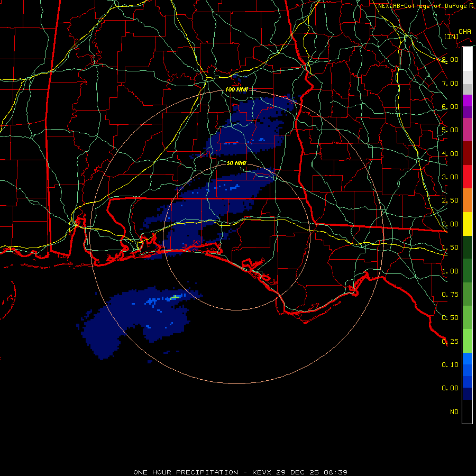Select the "0.25" scale label
This screenshot has width=476, height=476.
450,342
